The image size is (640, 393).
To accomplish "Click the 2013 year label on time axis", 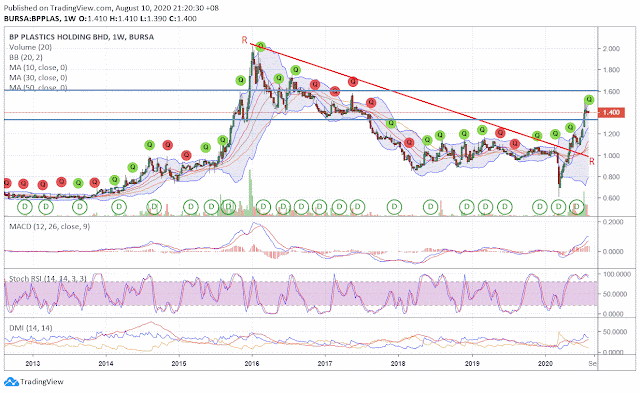I will click(x=33, y=363).
